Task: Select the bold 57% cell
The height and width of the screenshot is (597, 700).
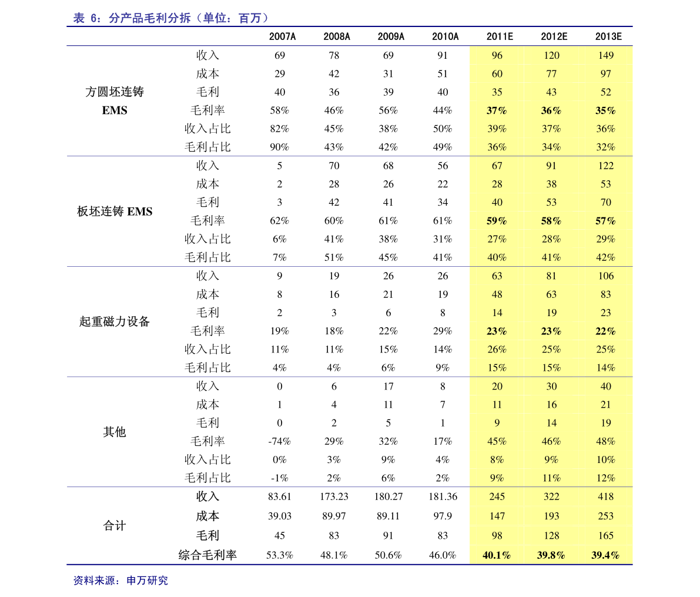Action: pyautogui.click(x=605, y=221)
